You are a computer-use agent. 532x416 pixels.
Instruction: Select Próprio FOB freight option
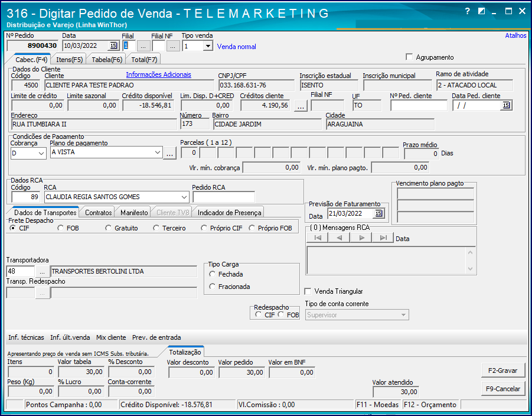(252, 228)
